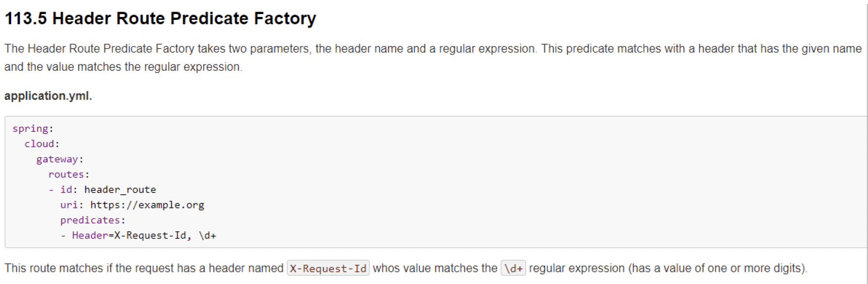The height and width of the screenshot is (284, 868).
Task: Click the inline "X-Request-Id" code badge
Action: 328,268
